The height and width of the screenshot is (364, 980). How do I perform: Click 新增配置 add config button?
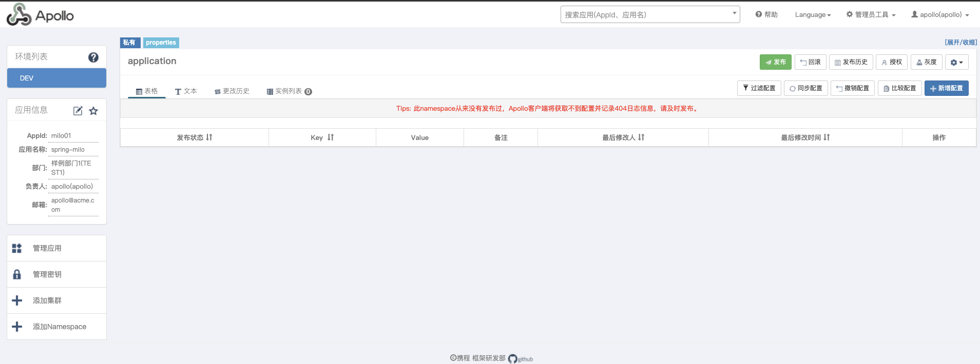[x=947, y=88]
